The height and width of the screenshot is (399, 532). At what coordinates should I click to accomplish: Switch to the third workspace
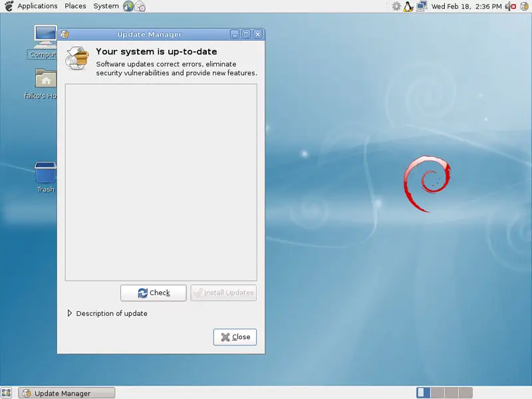(452, 392)
